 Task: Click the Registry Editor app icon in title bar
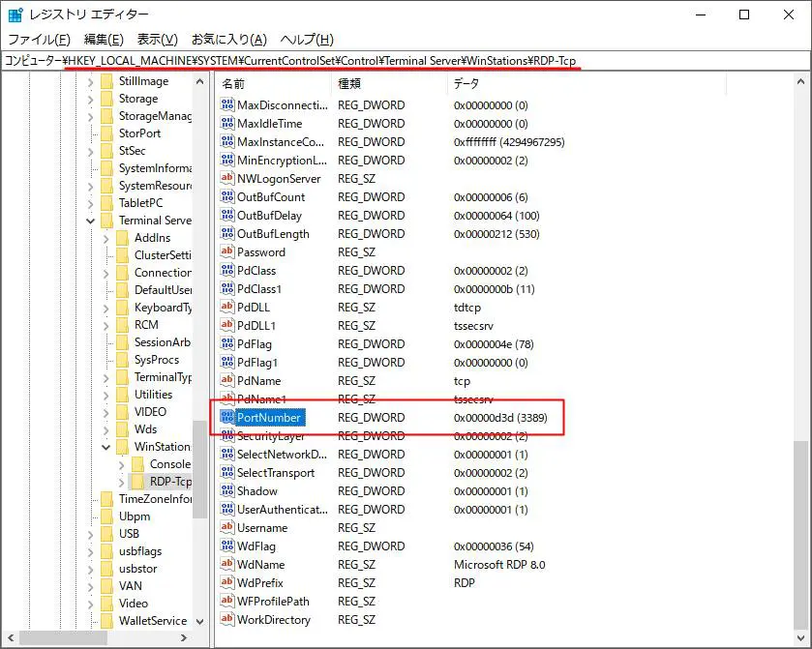15,15
